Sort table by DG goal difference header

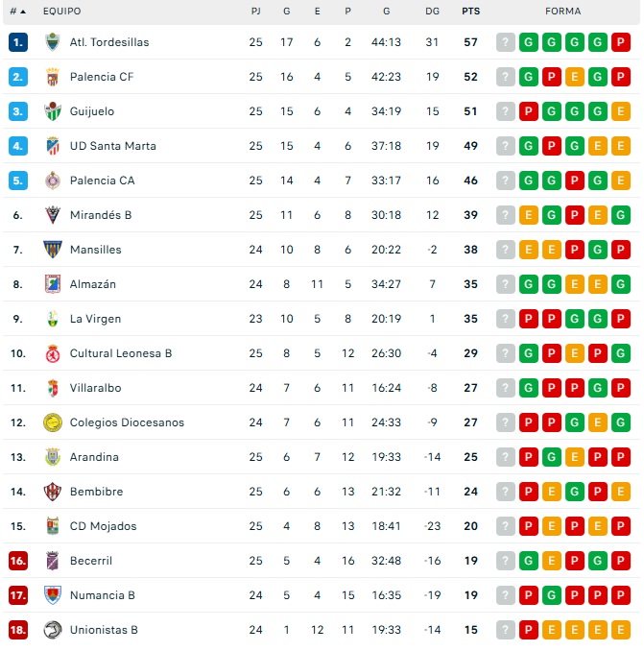pyautogui.click(x=432, y=12)
